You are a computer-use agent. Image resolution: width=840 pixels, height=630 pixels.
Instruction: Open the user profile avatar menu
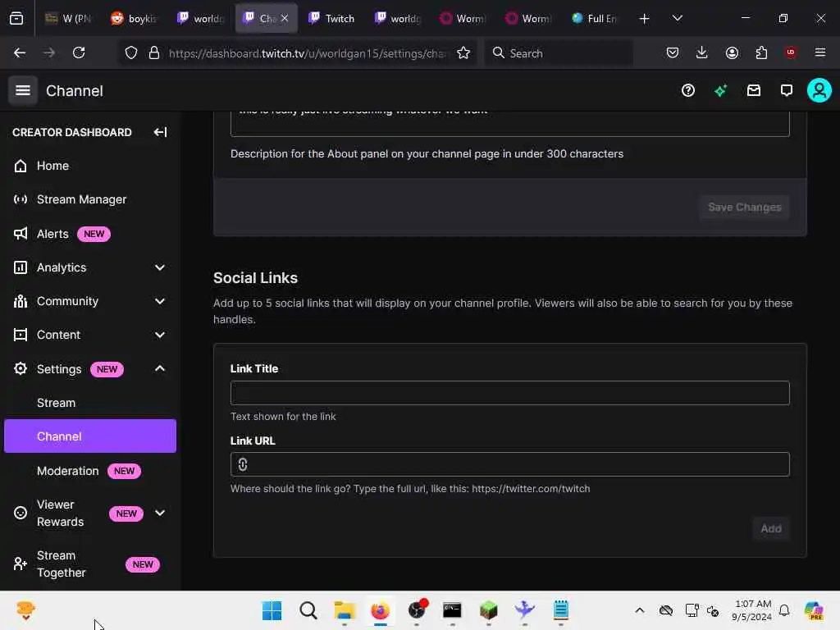point(819,90)
